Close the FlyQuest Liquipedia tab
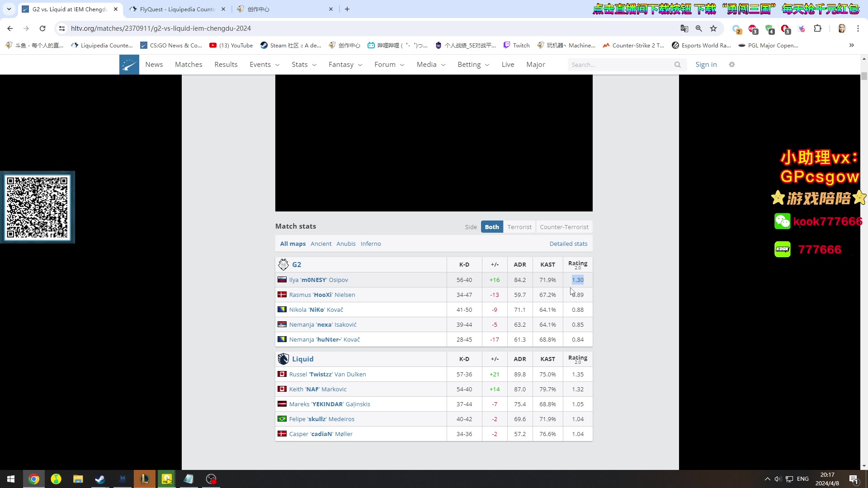 tap(223, 9)
